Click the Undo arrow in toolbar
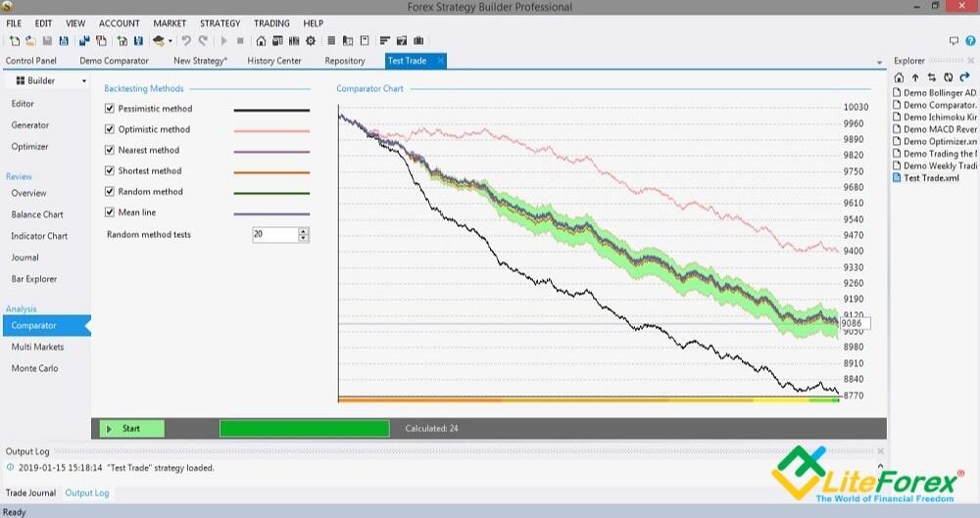980x518 pixels. click(186, 40)
